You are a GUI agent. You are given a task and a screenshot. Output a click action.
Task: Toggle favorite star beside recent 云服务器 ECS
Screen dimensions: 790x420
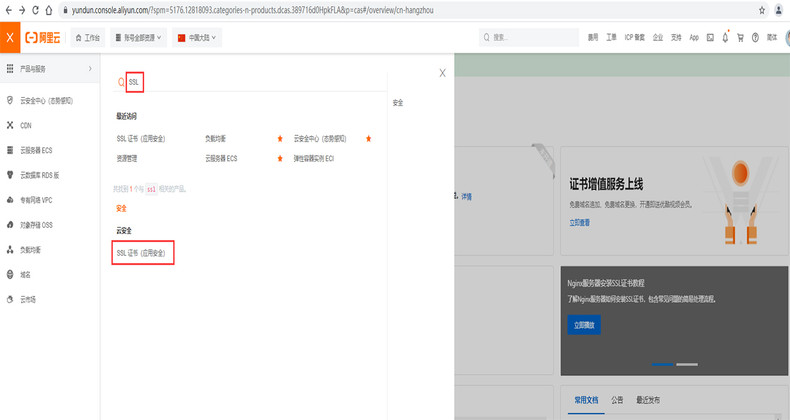[280, 158]
